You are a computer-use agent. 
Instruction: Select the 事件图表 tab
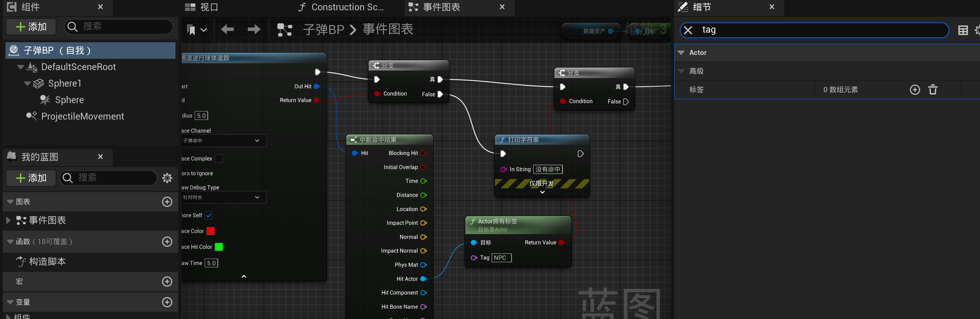pyautogui.click(x=434, y=7)
